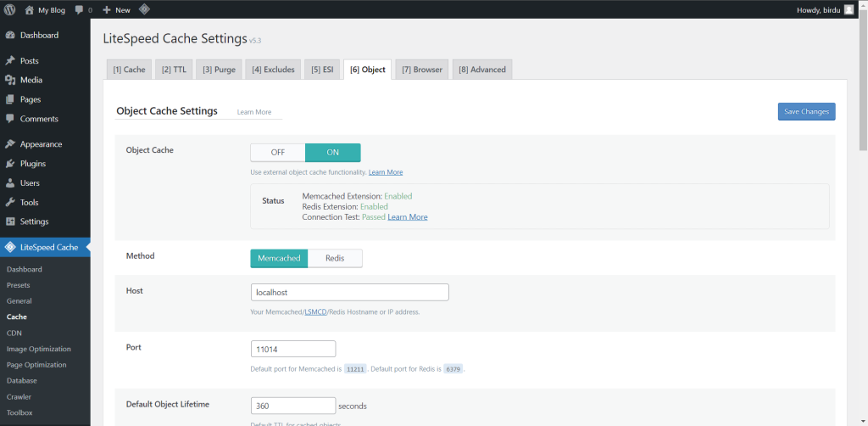Switch to the [1] Cache tab

(129, 70)
